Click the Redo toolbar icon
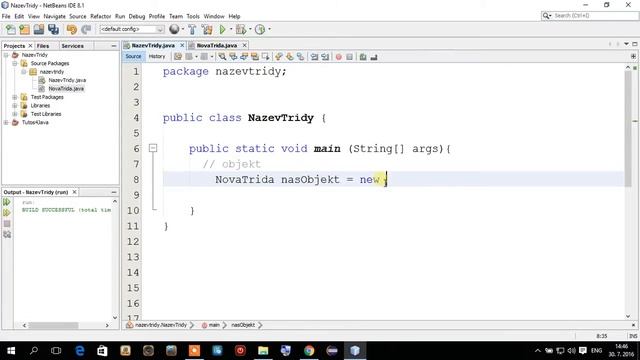The width and height of the screenshot is (640, 360). 86,29
